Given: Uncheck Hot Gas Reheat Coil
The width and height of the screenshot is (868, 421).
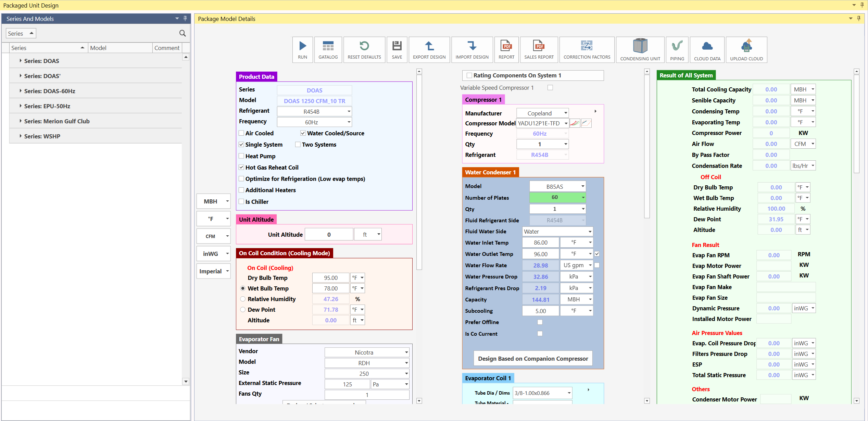Looking at the screenshot, I should [241, 168].
